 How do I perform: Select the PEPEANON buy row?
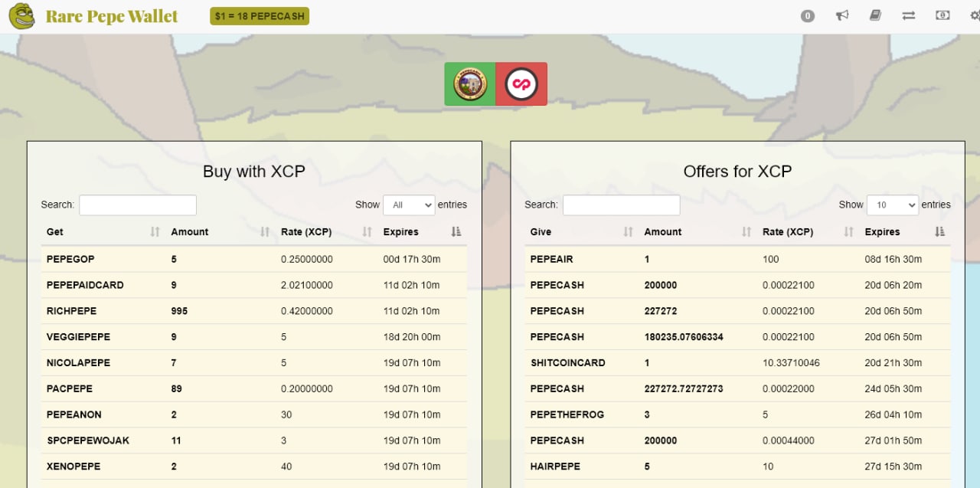[x=254, y=414]
